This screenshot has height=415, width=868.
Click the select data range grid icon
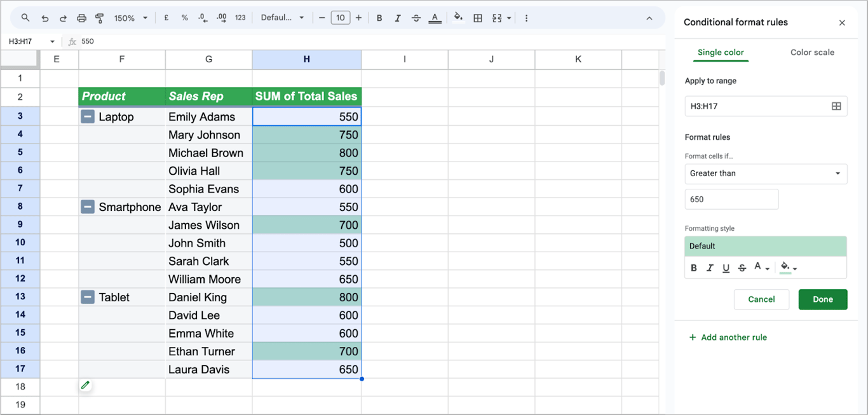(836, 106)
